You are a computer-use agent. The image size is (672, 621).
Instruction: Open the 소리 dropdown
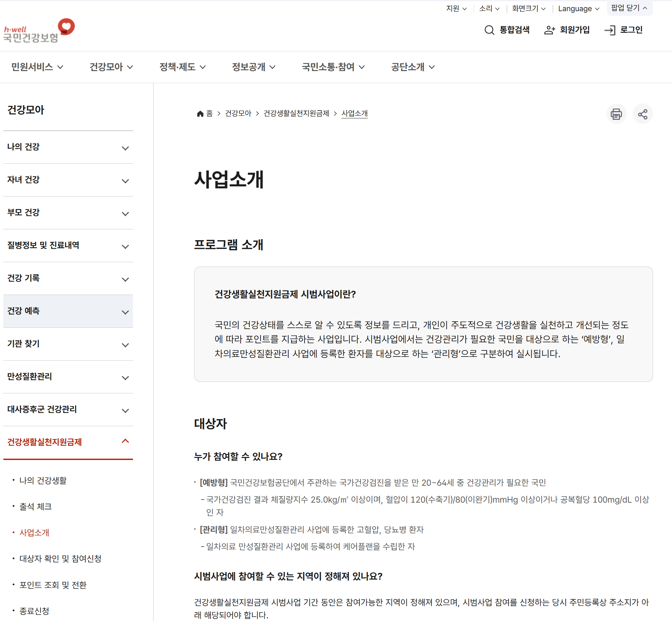pos(489,8)
